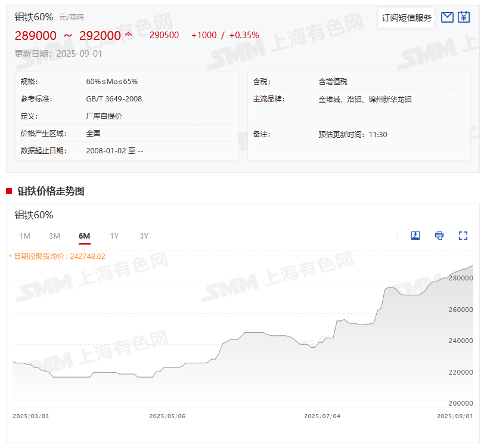The image size is (487, 448).
Task: Switch to the 3Y chart view
Action: click(144, 236)
